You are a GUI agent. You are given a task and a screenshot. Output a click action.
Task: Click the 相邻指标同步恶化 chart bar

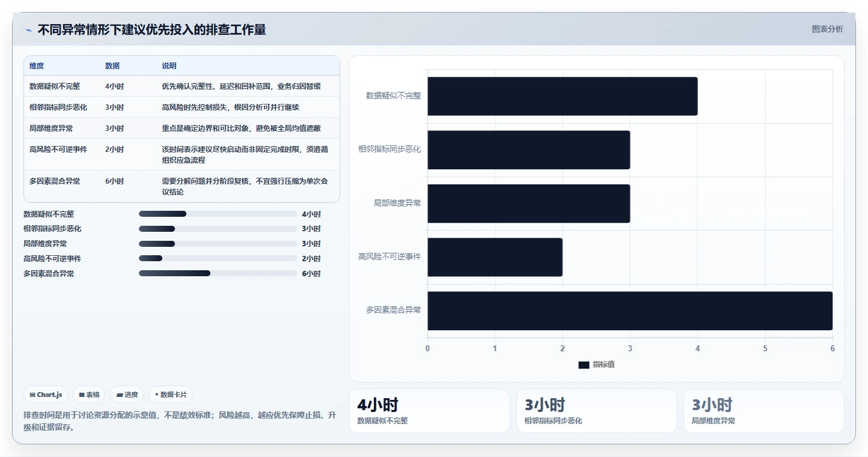pos(529,150)
